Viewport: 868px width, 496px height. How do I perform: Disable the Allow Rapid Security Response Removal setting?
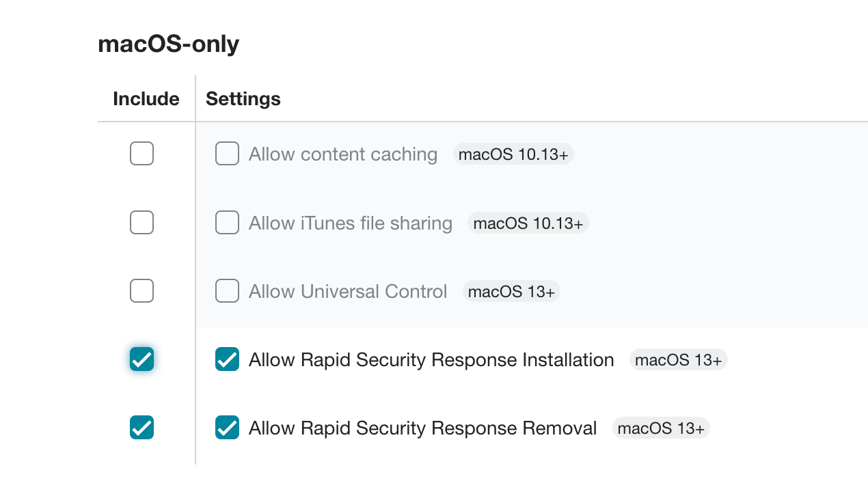point(227,427)
